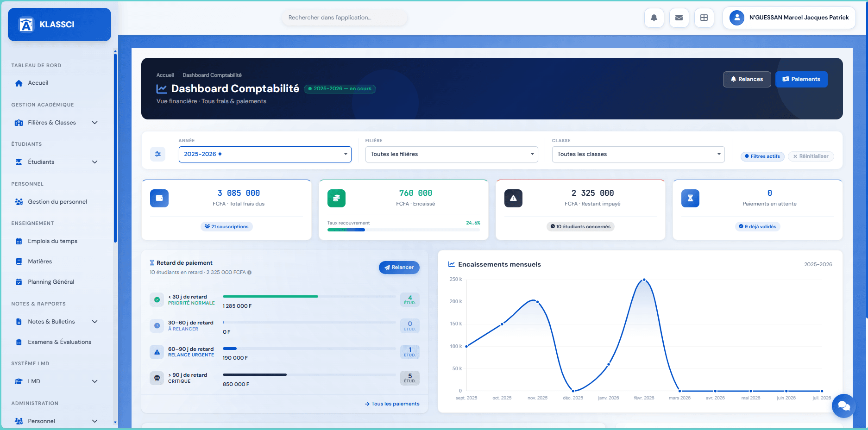This screenshot has width=868, height=430.
Task: Click the Réinitialiser filter reset control
Action: coord(811,156)
